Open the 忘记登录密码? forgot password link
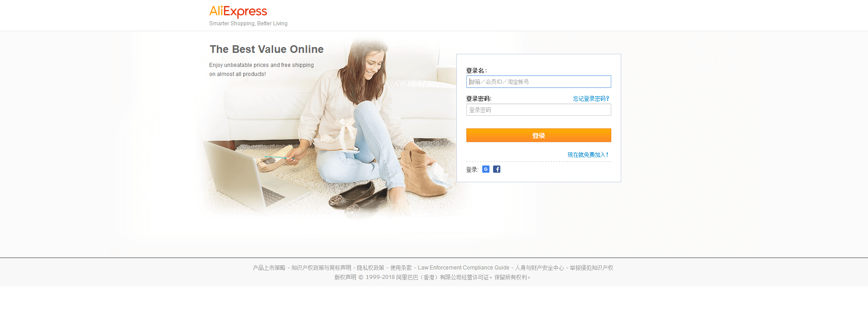The width and height of the screenshot is (868, 312). 591,99
